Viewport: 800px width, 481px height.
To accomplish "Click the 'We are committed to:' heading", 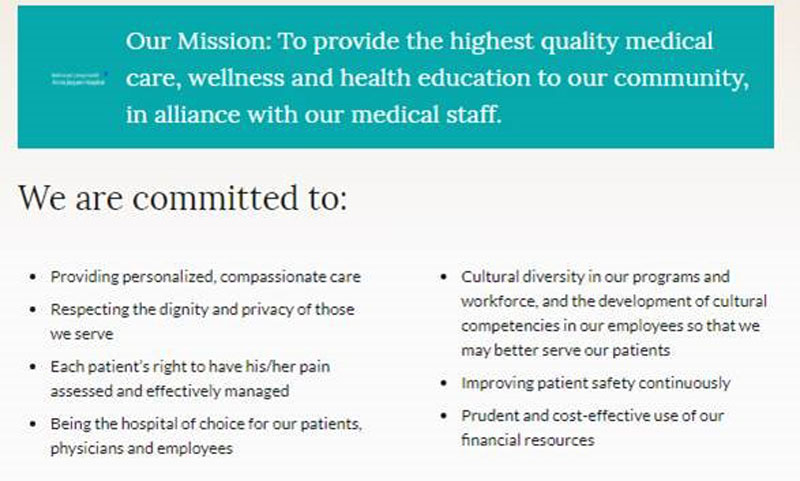I will tap(183, 197).
